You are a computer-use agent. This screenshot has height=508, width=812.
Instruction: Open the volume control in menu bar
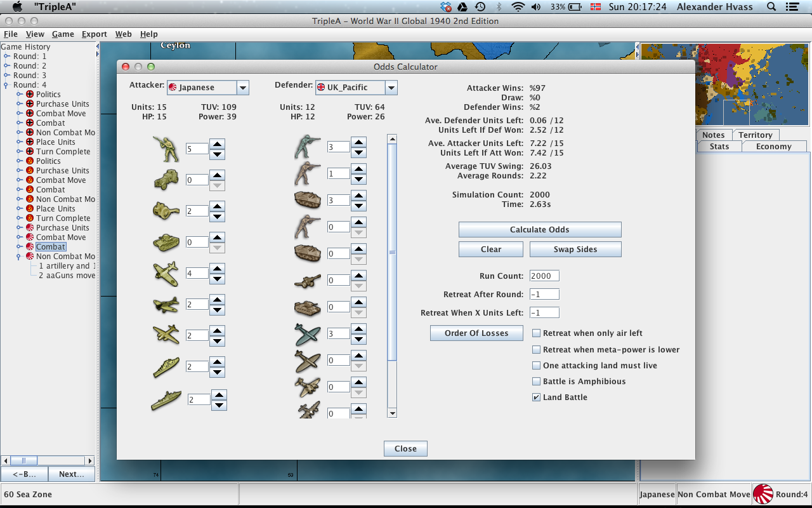[x=536, y=7]
